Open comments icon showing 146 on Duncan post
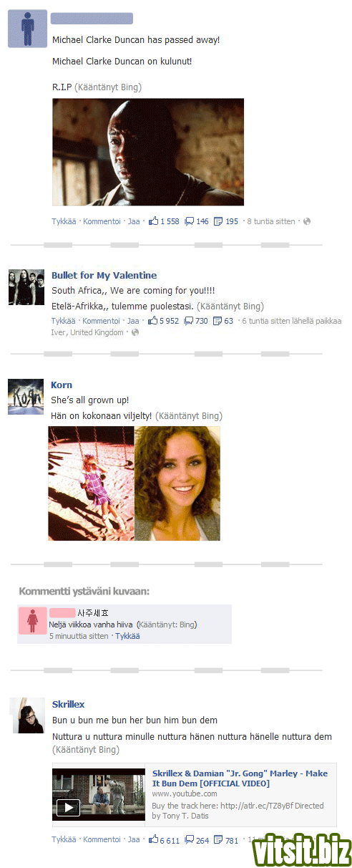Viewport: 352px width, 868px height. pyautogui.click(x=189, y=221)
